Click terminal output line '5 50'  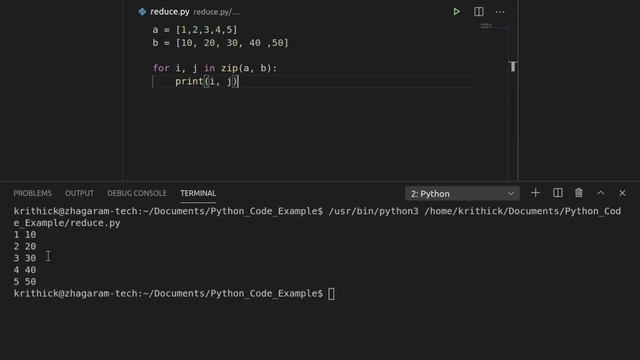pyautogui.click(x=25, y=282)
